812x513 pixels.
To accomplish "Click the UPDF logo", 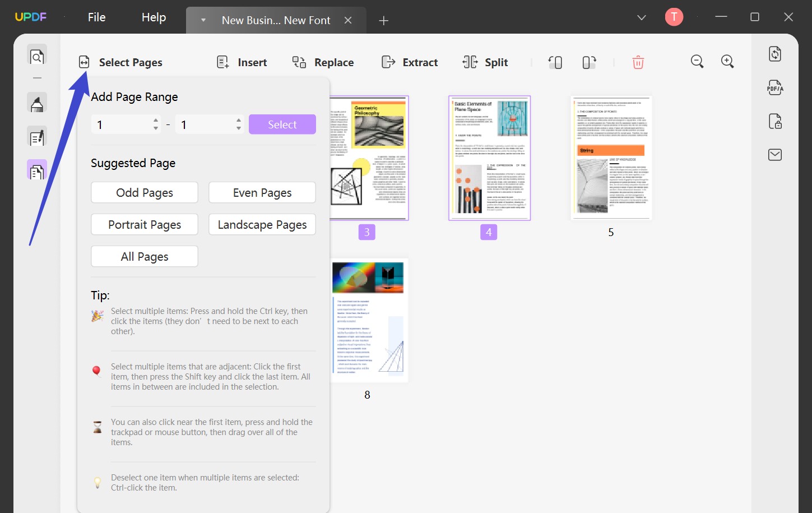I will [x=31, y=17].
